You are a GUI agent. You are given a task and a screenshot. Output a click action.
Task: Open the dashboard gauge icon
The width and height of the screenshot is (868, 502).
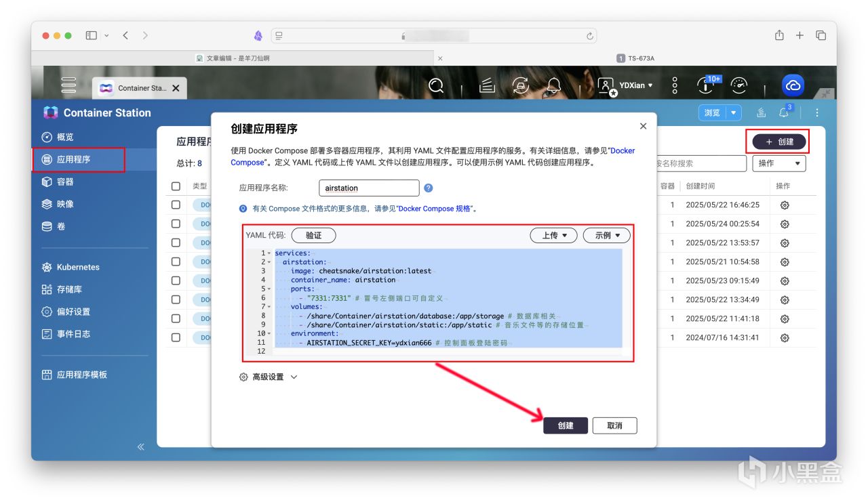(x=739, y=85)
